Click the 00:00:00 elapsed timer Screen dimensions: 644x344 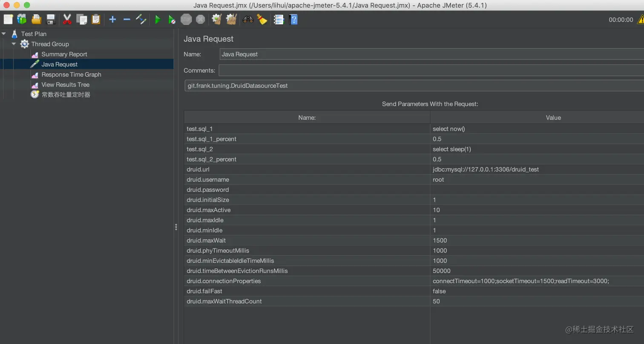click(x=621, y=20)
